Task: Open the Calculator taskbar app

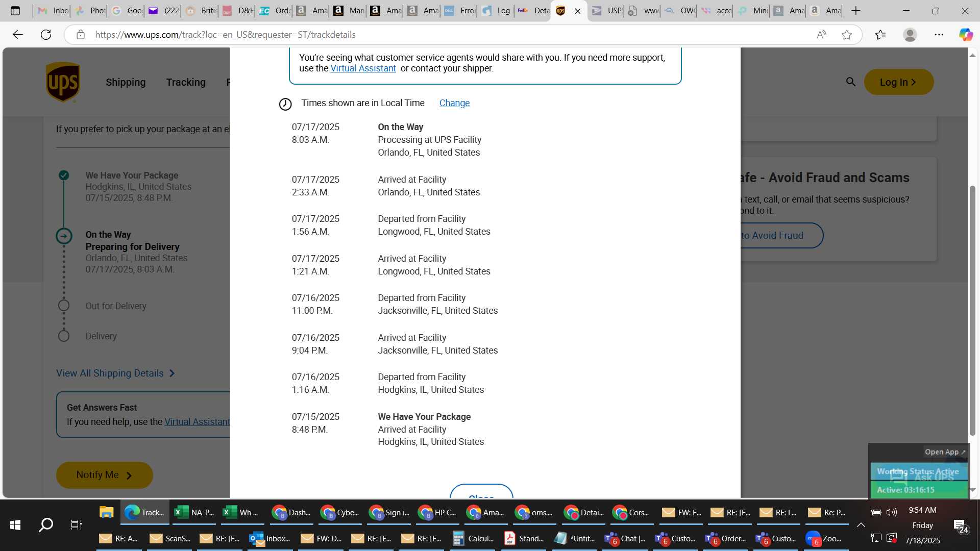Action: (474, 538)
